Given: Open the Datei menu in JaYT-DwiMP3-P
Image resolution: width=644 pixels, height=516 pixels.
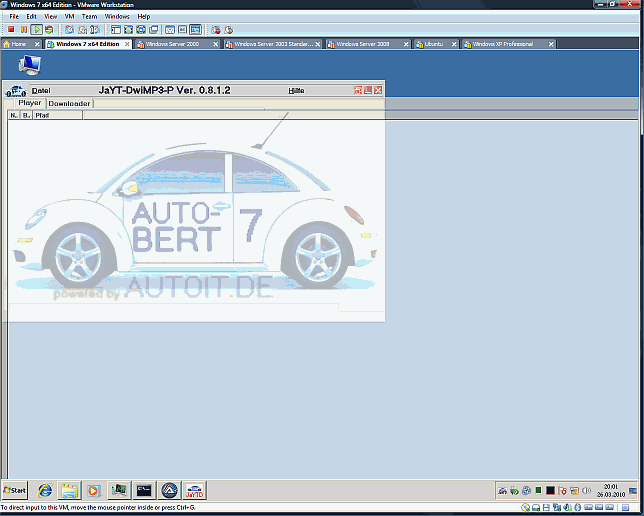Looking at the screenshot, I should click(40, 90).
